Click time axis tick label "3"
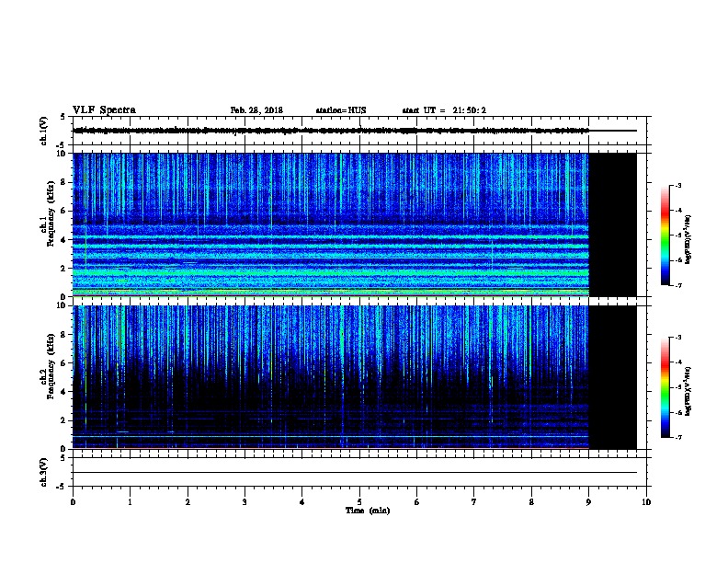 pyautogui.click(x=245, y=502)
